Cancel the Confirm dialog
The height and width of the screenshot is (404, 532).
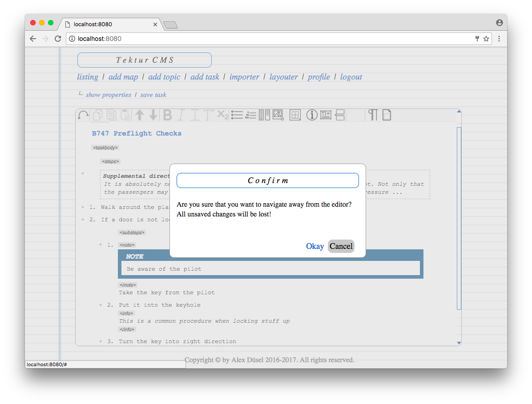[x=341, y=246]
